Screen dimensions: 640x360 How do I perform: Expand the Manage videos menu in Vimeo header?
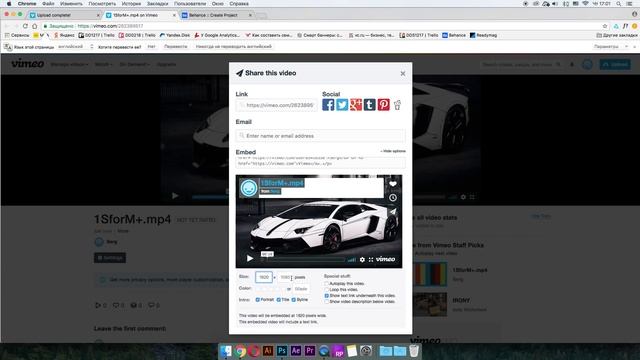point(69,64)
